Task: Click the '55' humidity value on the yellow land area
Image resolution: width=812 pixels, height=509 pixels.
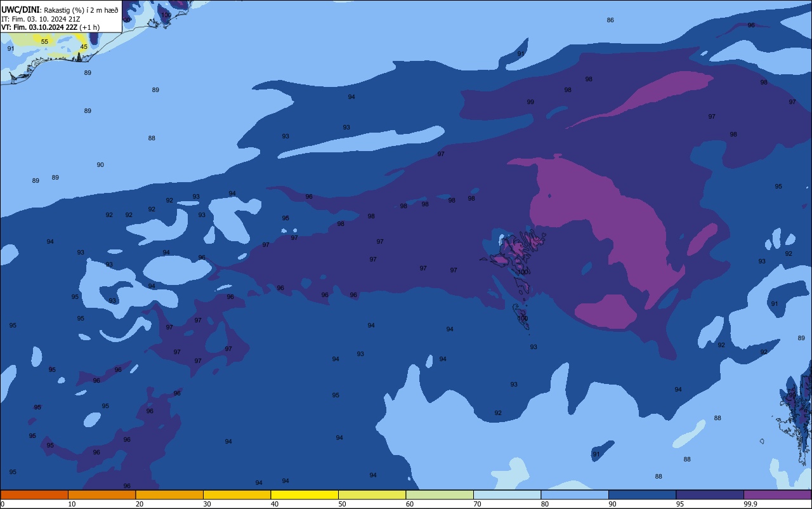Action: [44, 42]
